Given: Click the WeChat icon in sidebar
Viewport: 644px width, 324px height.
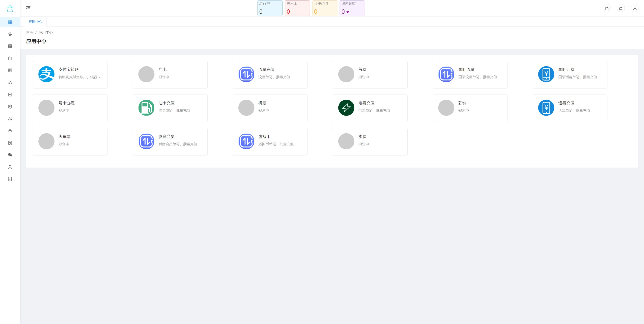Looking at the screenshot, I should pos(10,155).
